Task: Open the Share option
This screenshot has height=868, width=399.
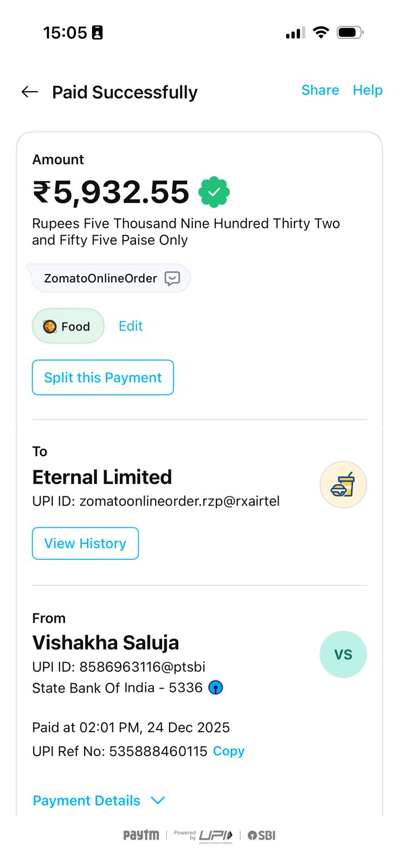Action: (x=320, y=90)
